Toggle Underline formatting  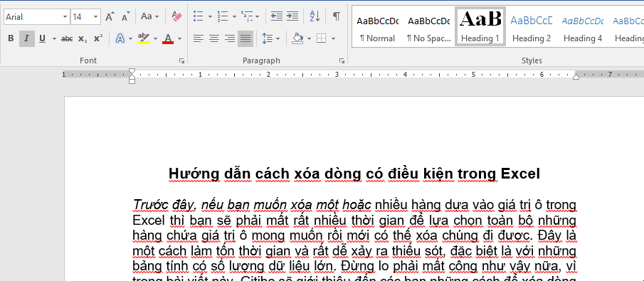[42, 38]
